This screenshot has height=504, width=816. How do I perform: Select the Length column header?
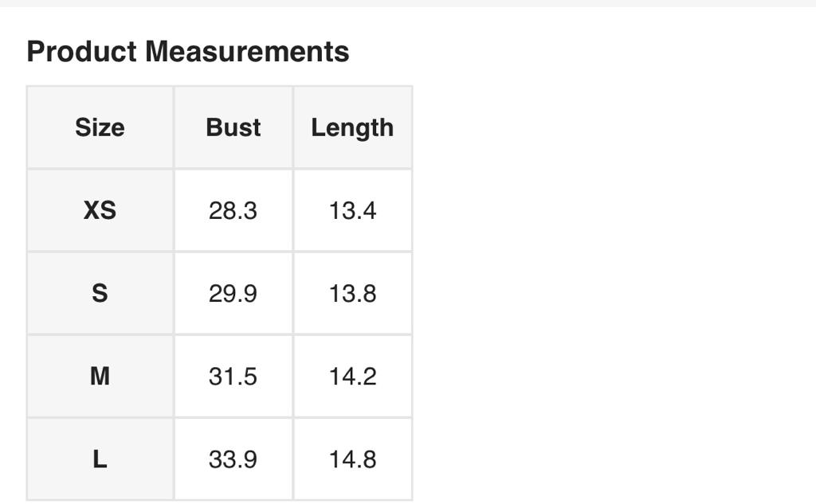352,127
